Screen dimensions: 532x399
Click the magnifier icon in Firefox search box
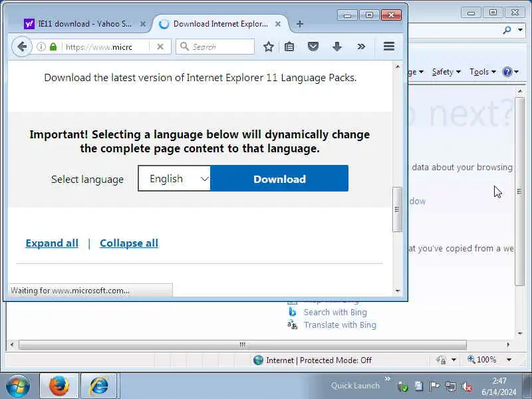pyautogui.click(x=184, y=47)
